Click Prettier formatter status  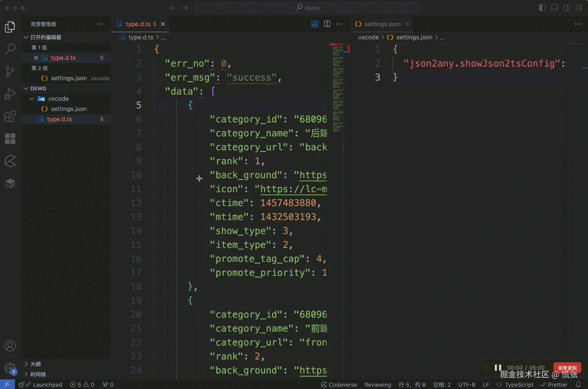pos(554,384)
